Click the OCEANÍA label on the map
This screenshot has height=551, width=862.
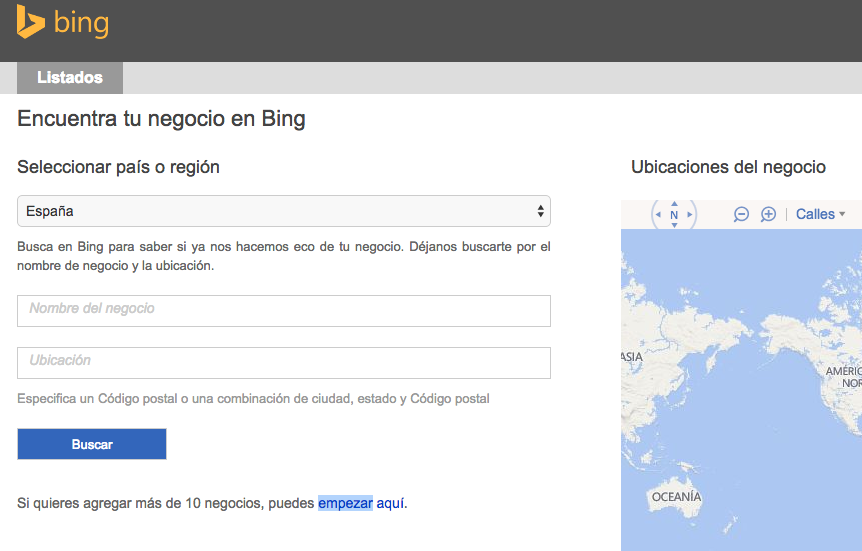(x=676, y=497)
